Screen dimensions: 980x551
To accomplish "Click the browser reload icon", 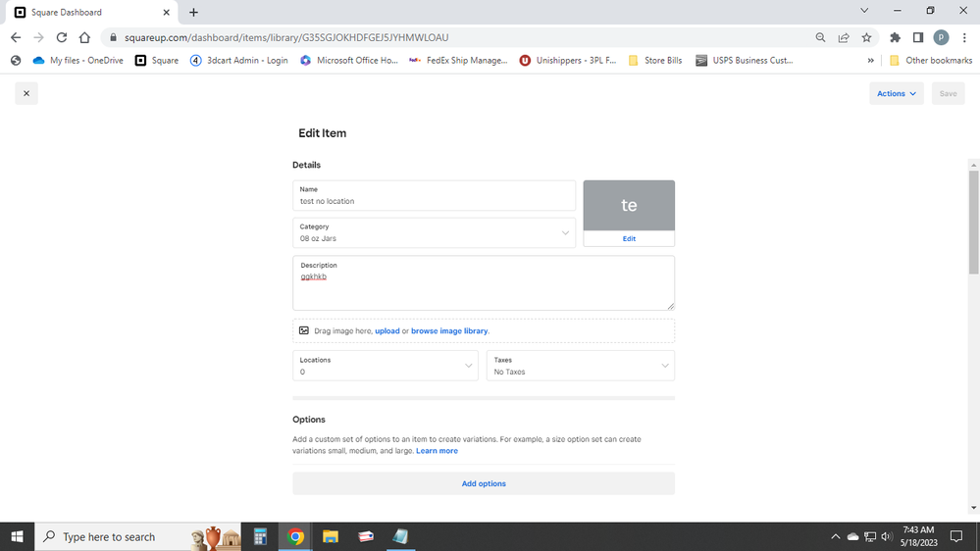I will coord(62,37).
